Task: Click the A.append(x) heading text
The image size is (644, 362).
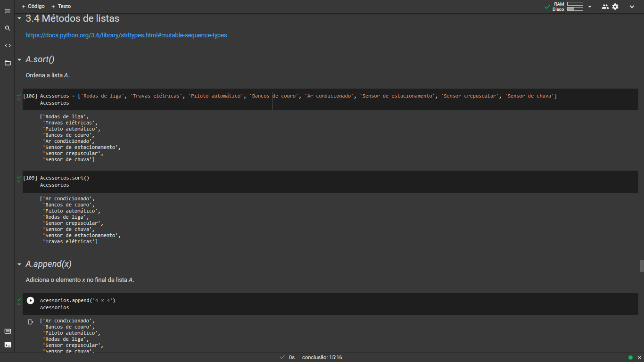Action: 49,264
